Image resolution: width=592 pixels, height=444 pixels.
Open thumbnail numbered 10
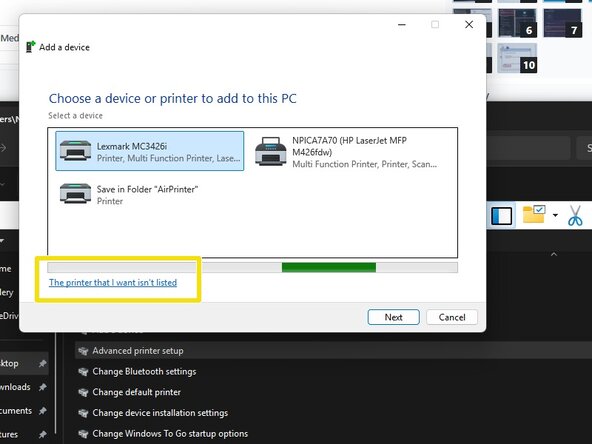coord(517,58)
